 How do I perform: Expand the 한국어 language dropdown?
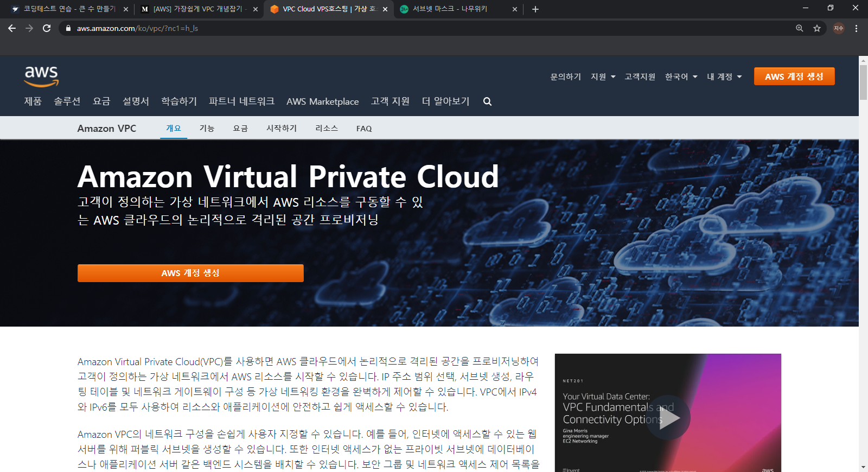pyautogui.click(x=681, y=76)
